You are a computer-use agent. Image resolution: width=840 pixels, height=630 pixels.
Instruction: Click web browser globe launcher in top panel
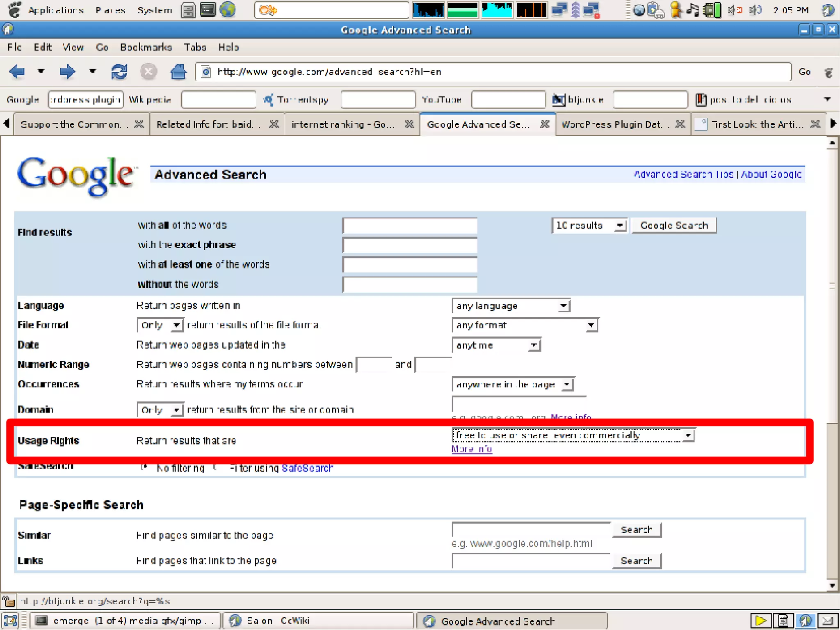(x=227, y=10)
